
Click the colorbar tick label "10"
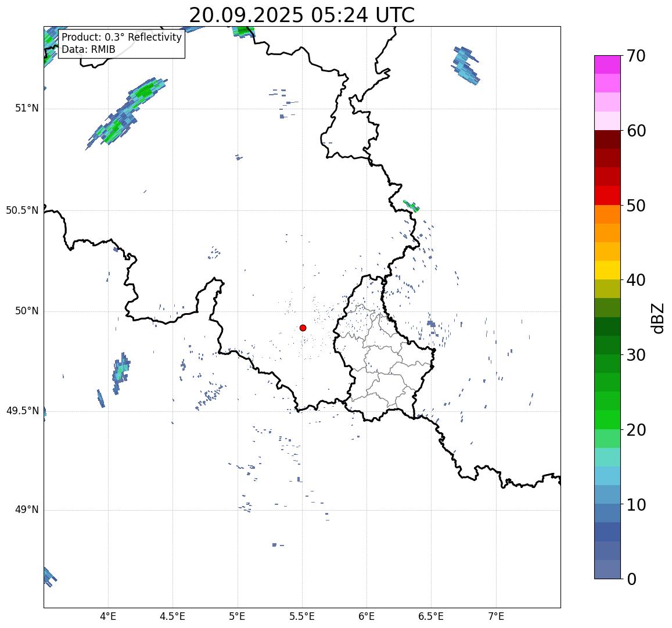pyautogui.click(x=636, y=505)
